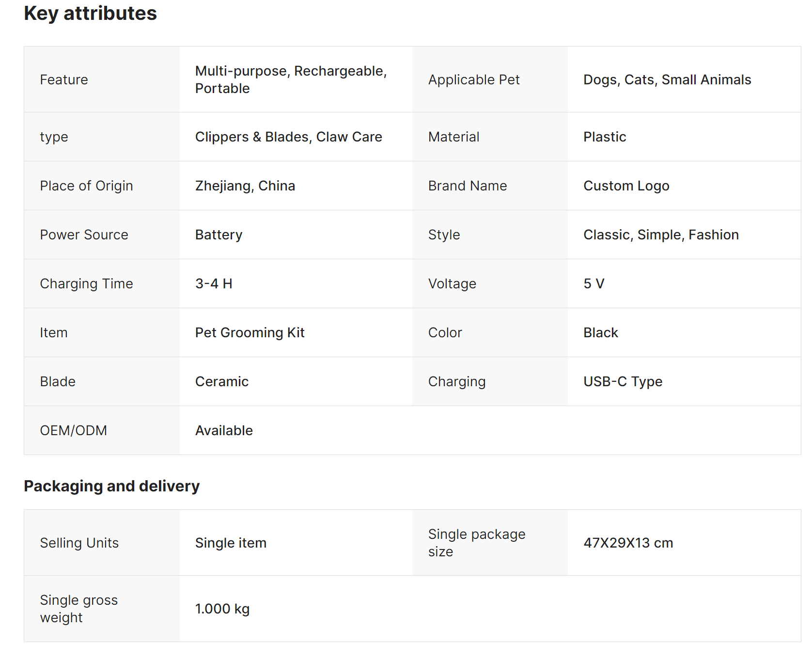Click the 5 V voltage value
812x660 pixels.
click(x=593, y=284)
